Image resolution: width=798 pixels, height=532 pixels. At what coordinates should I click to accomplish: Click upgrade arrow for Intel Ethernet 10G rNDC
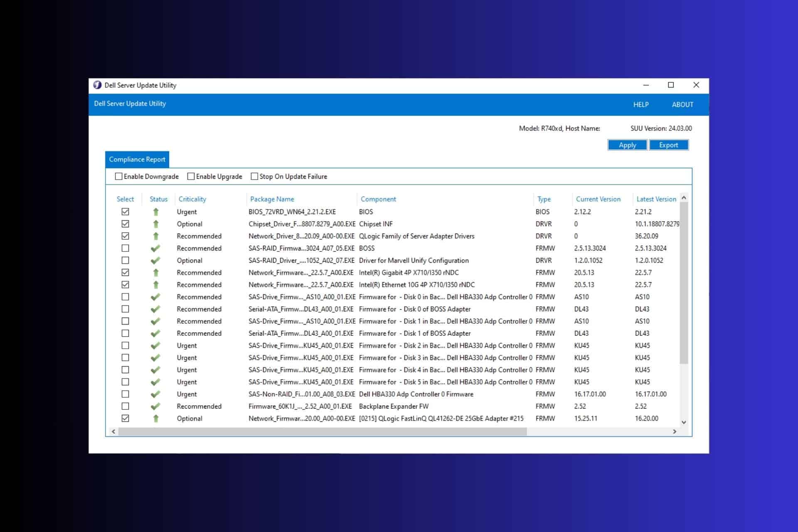pyautogui.click(x=156, y=285)
